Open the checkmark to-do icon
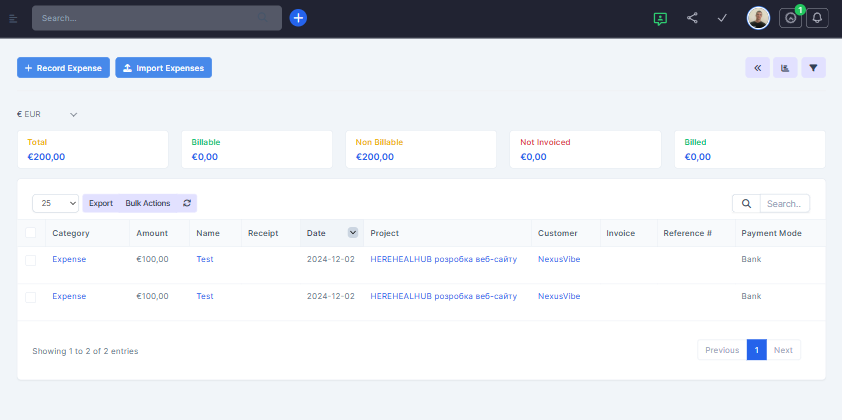This screenshot has width=842, height=420. tap(722, 18)
